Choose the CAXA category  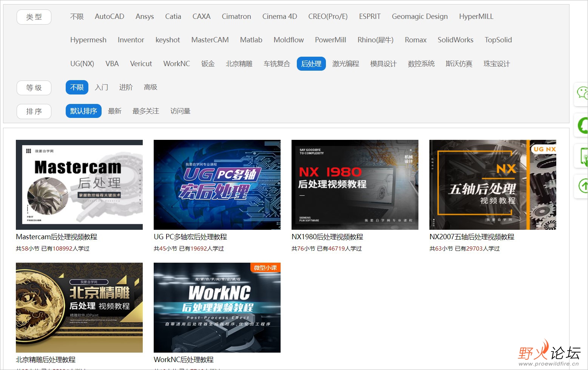point(201,17)
